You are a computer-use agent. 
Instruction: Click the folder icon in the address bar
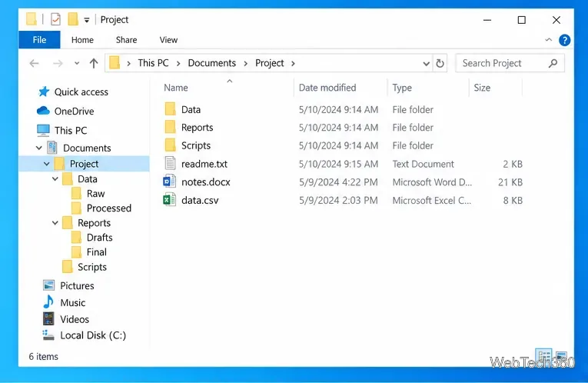[115, 62]
